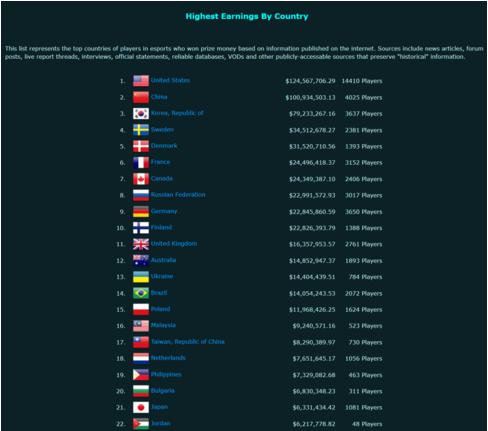This screenshot has width=488, height=431.
Task: Click the Japan flag icon
Action: click(141, 407)
